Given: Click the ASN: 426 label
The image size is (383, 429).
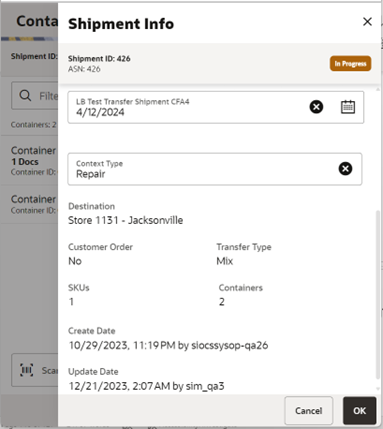Looking at the screenshot, I should tap(84, 69).
